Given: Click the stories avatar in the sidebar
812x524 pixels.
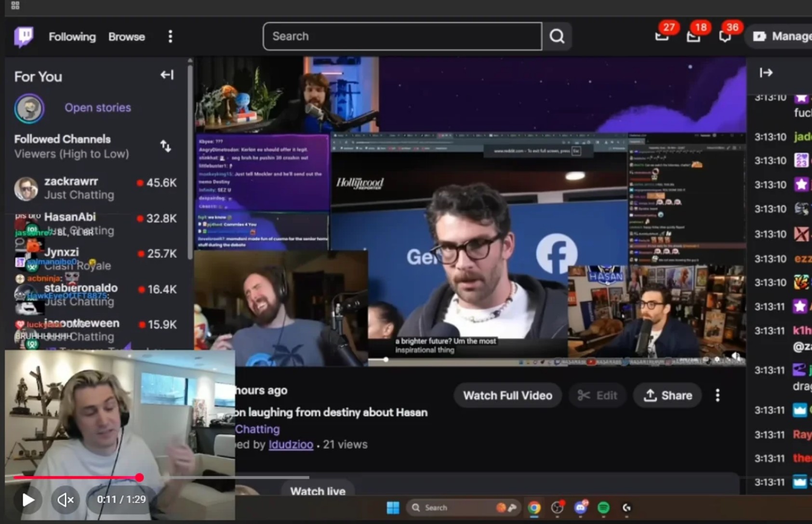Looking at the screenshot, I should click(x=29, y=108).
